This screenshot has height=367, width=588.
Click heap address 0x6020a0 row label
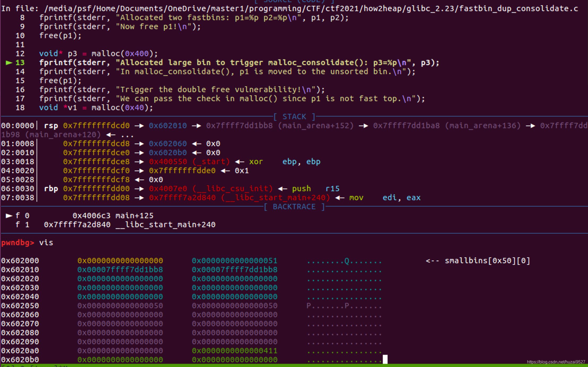[20, 351]
